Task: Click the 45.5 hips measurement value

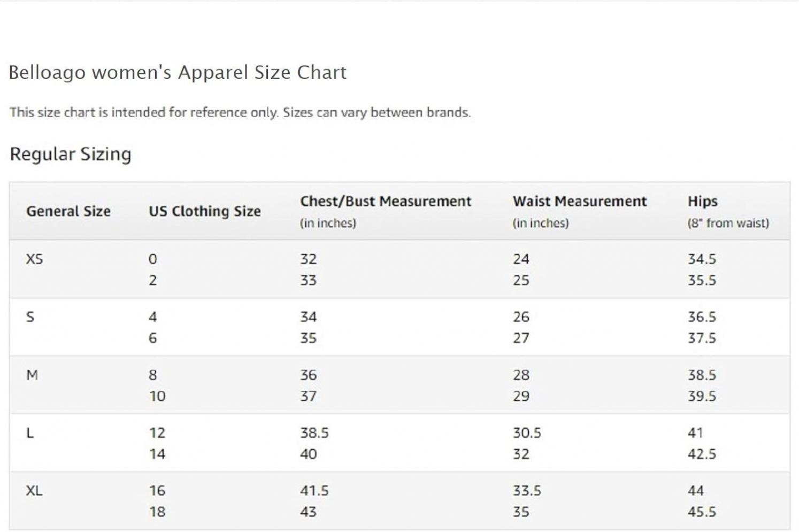Action: click(702, 512)
